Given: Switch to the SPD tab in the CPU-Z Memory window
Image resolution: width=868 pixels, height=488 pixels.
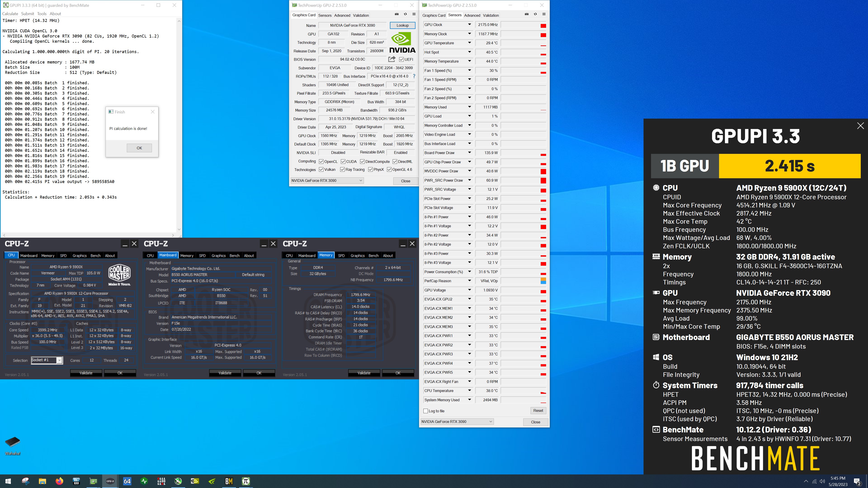Looking at the screenshot, I should pos(341,256).
